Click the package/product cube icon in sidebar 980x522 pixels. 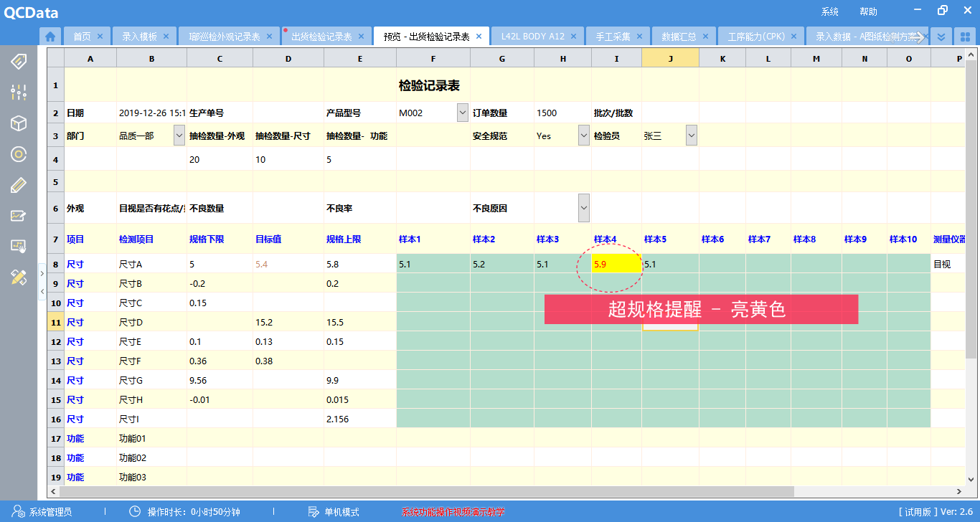click(18, 123)
